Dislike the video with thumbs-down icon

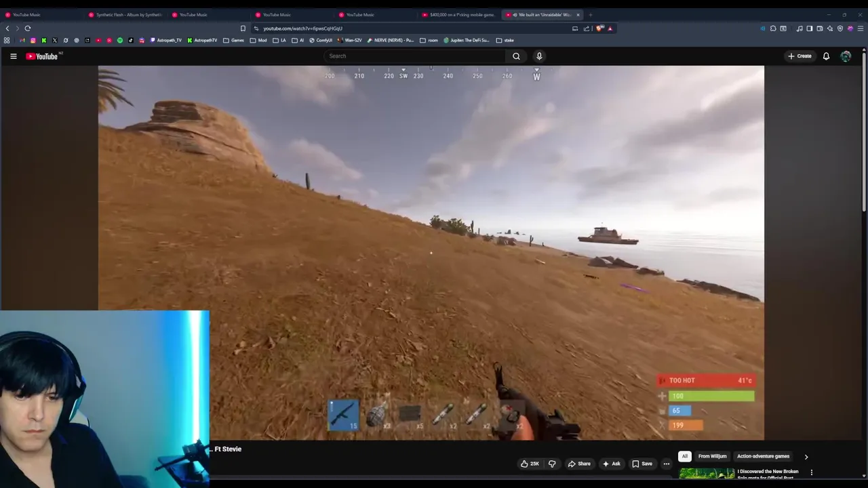pyautogui.click(x=552, y=464)
